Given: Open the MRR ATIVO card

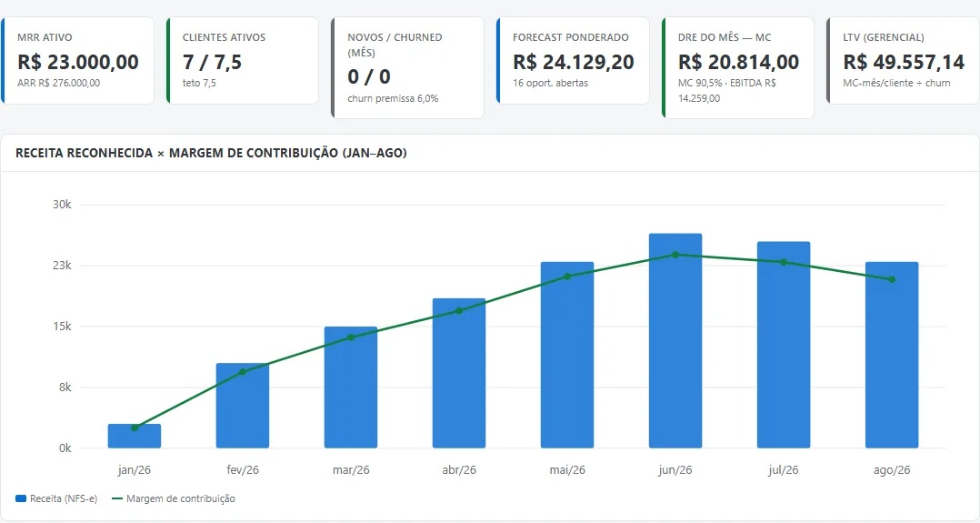Looking at the screenshot, I should click(x=77, y=60).
